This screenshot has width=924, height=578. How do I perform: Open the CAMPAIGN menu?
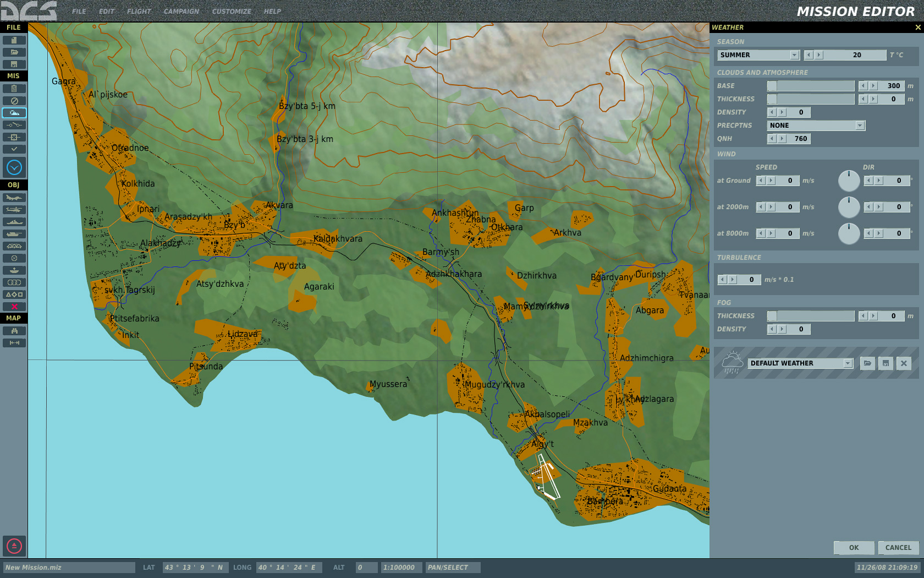(x=181, y=11)
